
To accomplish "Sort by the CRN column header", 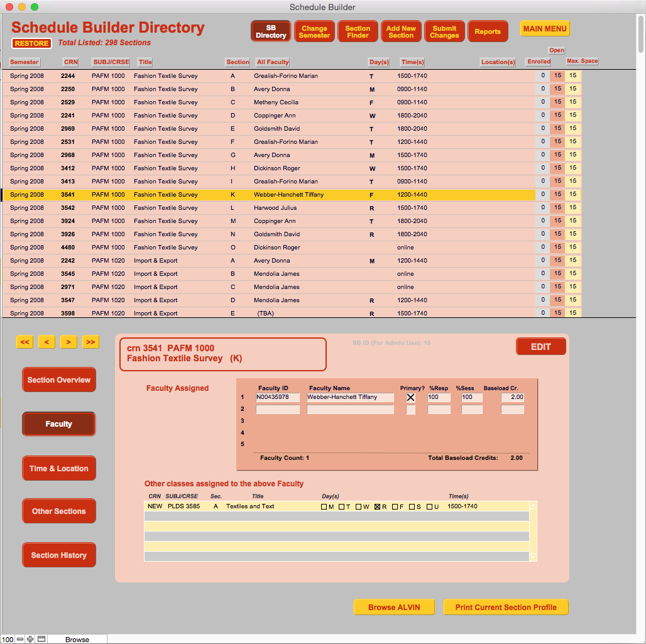I will (71, 62).
